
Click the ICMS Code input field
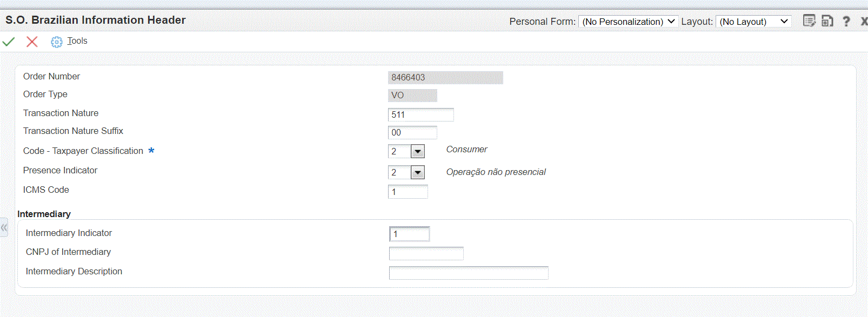pos(408,192)
